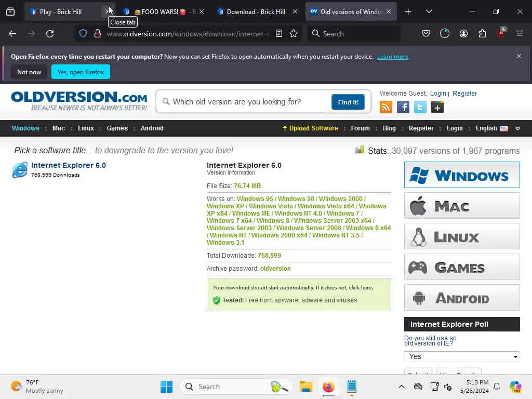This screenshot has width=532, height=399.
Task: Toggle reader view icon in address bar
Action: (x=279, y=34)
